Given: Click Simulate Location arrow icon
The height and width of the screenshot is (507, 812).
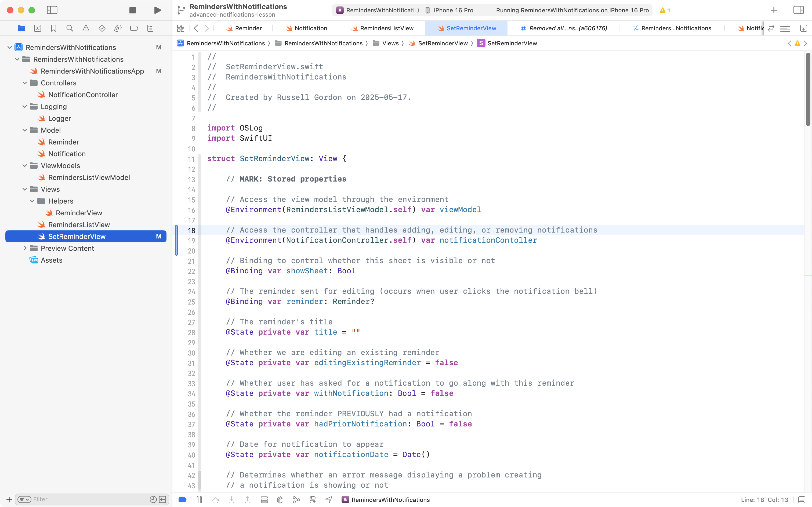Looking at the screenshot, I should tap(329, 500).
